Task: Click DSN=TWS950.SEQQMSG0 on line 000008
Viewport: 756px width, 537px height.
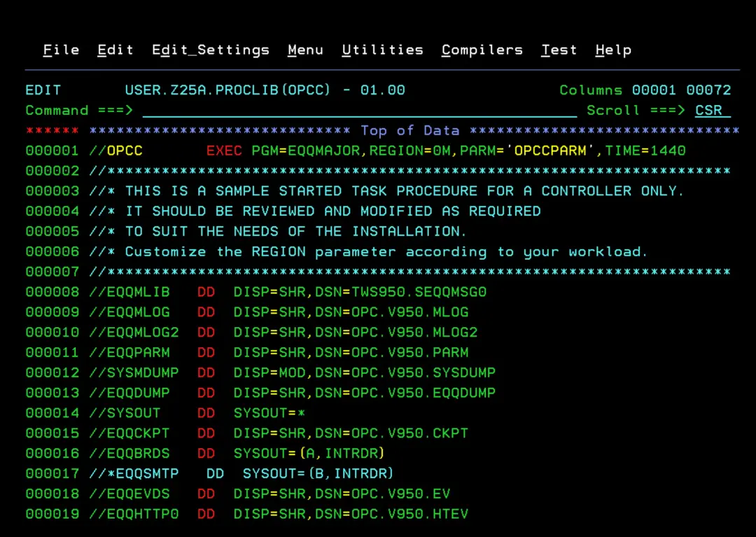Action: (400, 293)
